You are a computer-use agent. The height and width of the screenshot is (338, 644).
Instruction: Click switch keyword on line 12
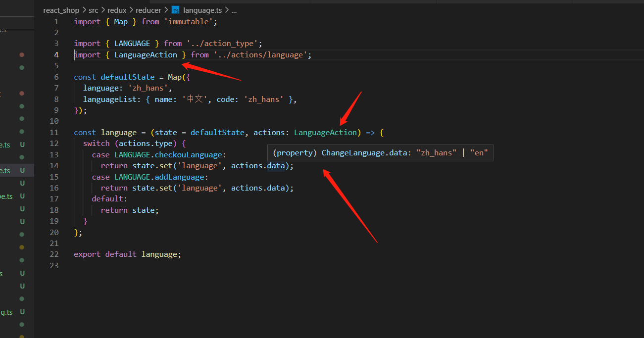[97, 144]
